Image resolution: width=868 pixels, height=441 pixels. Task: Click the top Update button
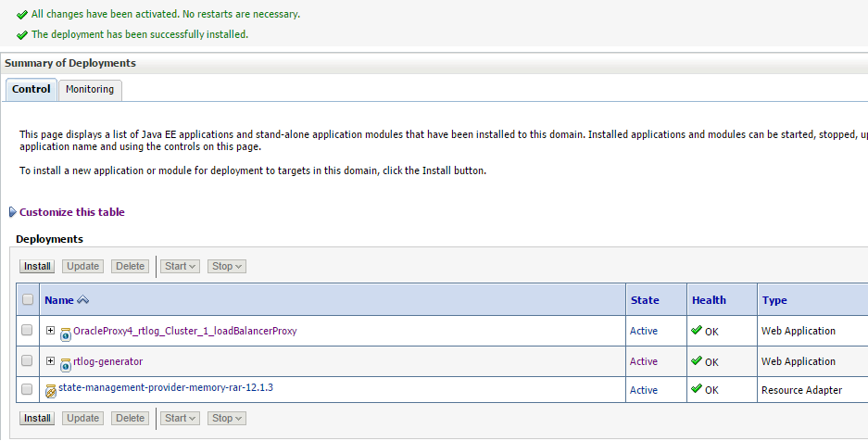pyautogui.click(x=83, y=266)
